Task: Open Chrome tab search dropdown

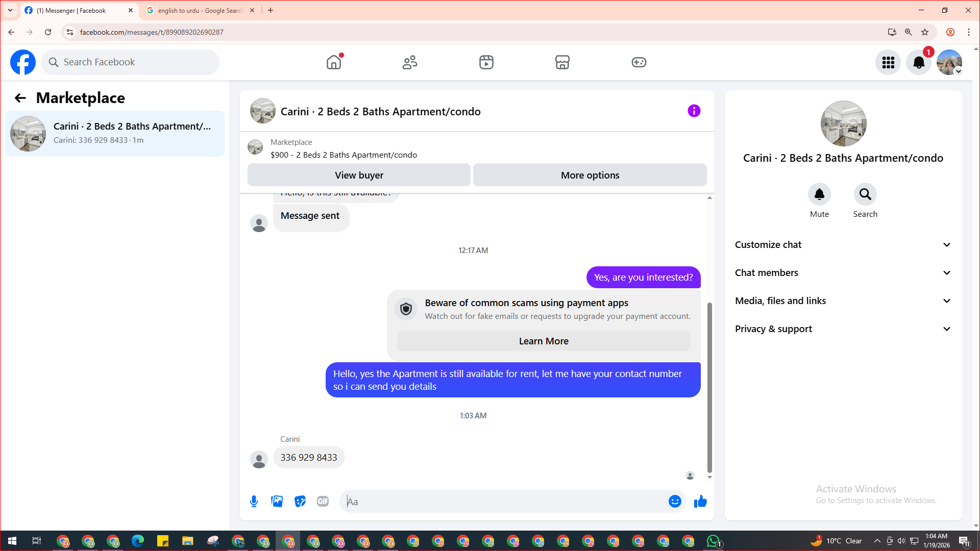Action: point(10,10)
